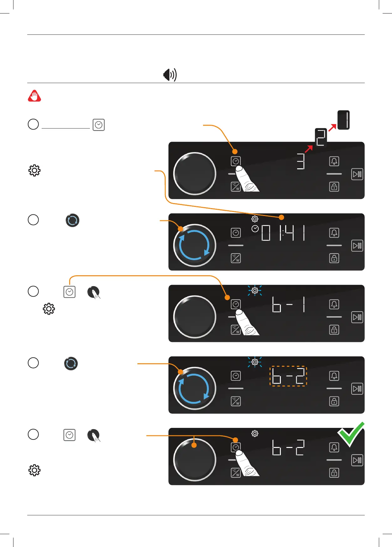The height and width of the screenshot is (547, 392).
Task: Tap the lock icon in the b-1 panel
Action: [334, 330]
